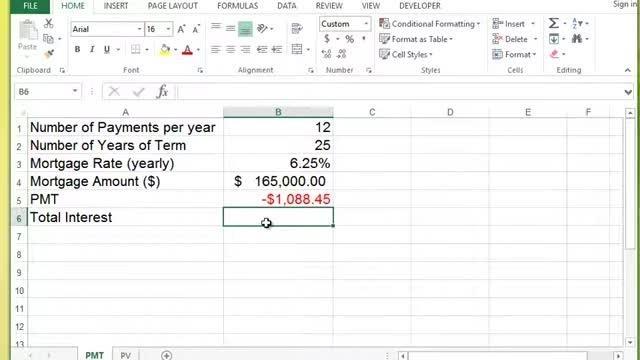Image resolution: width=640 pixels, height=360 pixels.
Task: Open the Custom number format dropdown
Action: [366, 24]
